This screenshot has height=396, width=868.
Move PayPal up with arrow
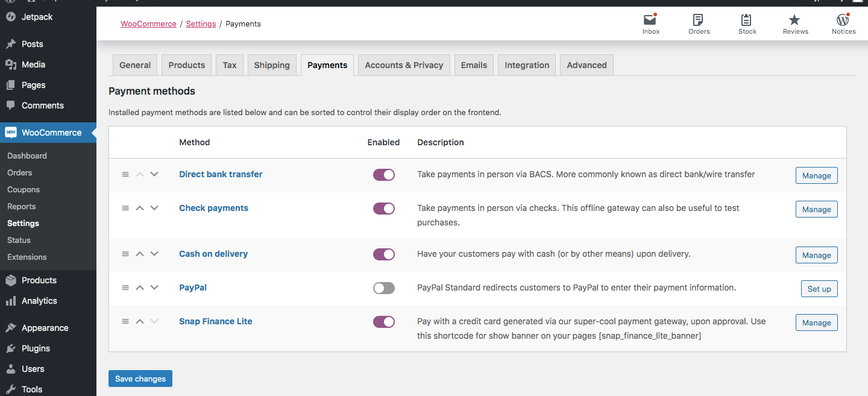[140, 288]
